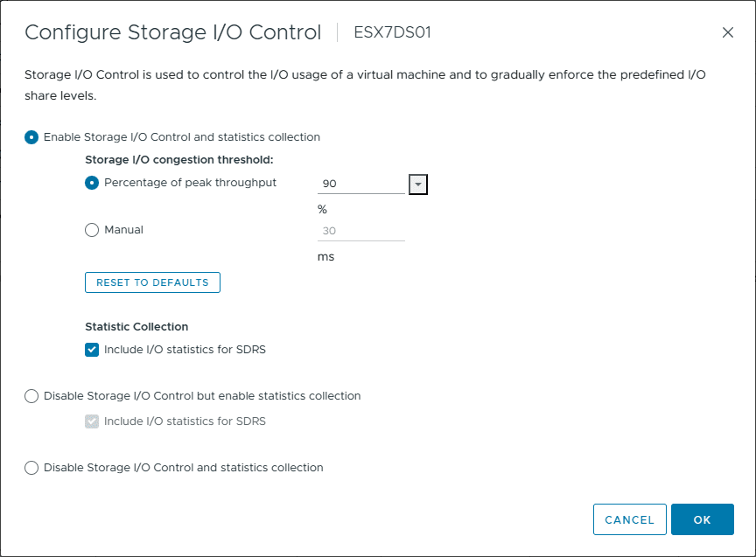
Task: Select Disable Storage I/O Control and statistics collection
Action: coord(31,468)
